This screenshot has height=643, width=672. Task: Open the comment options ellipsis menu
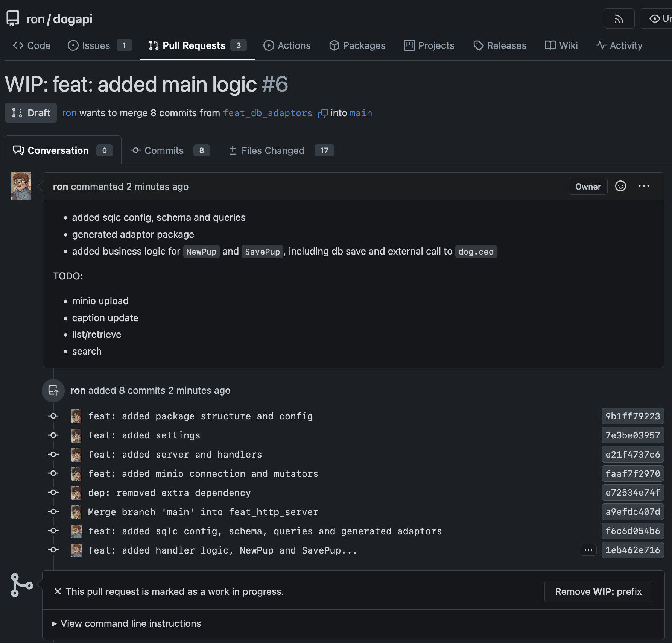pyautogui.click(x=644, y=186)
